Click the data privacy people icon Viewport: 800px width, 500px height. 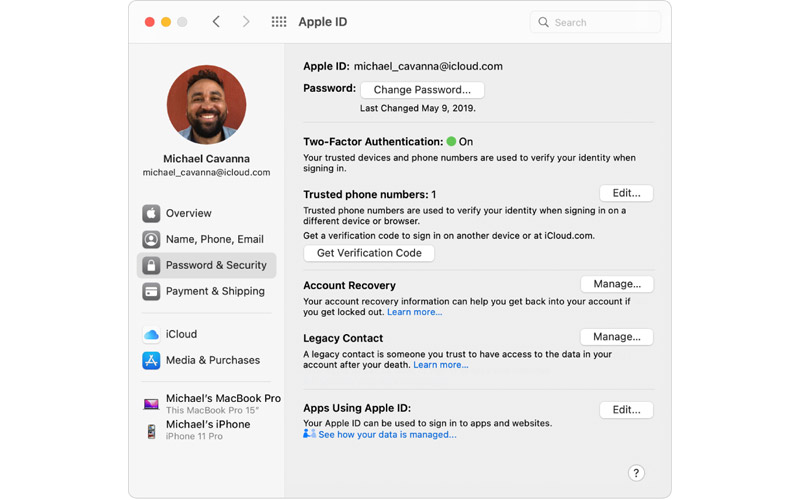[309, 434]
